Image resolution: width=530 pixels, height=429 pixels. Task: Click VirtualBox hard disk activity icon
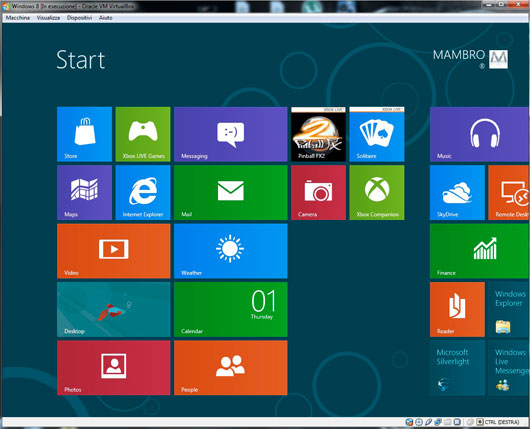pos(409,422)
